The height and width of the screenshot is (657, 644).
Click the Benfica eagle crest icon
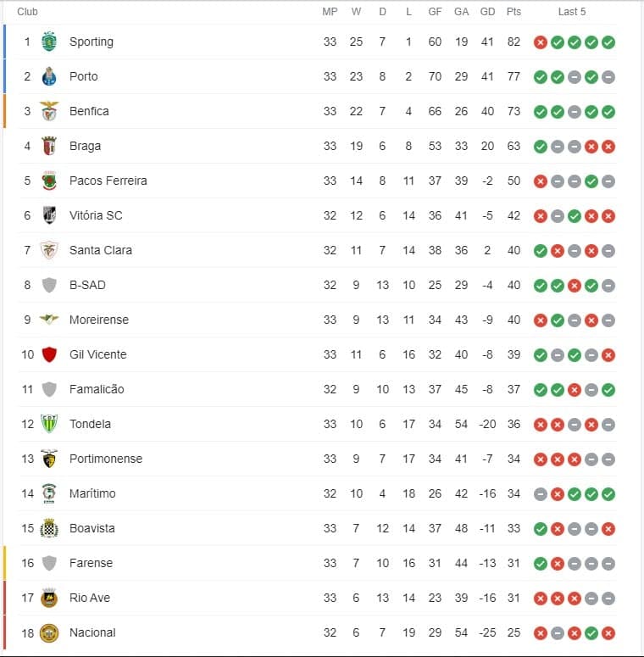coord(49,111)
